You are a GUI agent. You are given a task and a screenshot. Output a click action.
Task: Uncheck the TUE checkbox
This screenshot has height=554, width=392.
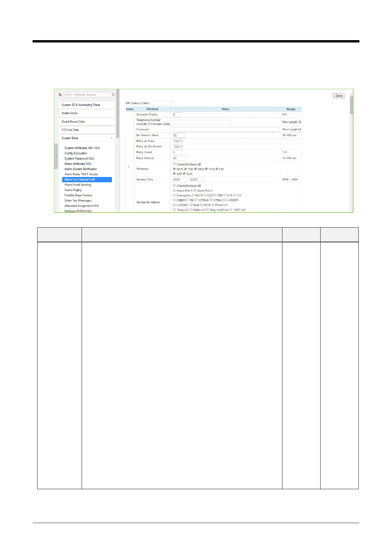pos(186,169)
